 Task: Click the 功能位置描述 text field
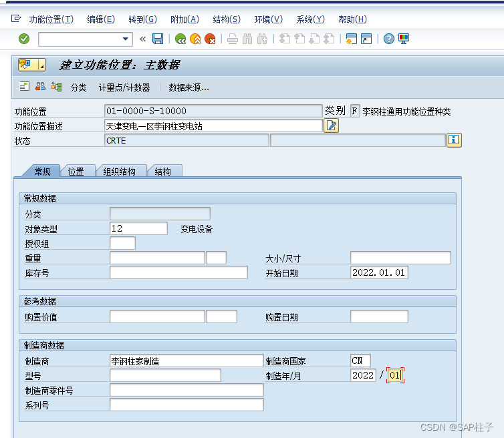pos(213,126)
